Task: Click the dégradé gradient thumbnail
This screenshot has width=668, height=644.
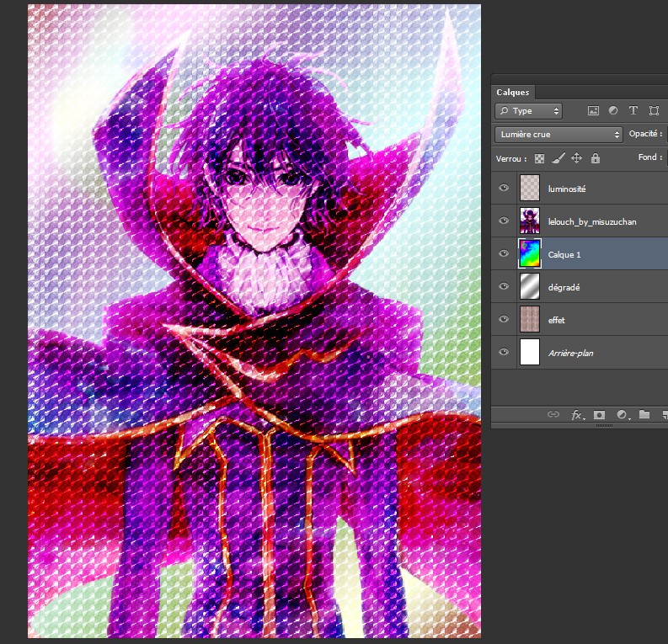Action: (x=530, y=286)
